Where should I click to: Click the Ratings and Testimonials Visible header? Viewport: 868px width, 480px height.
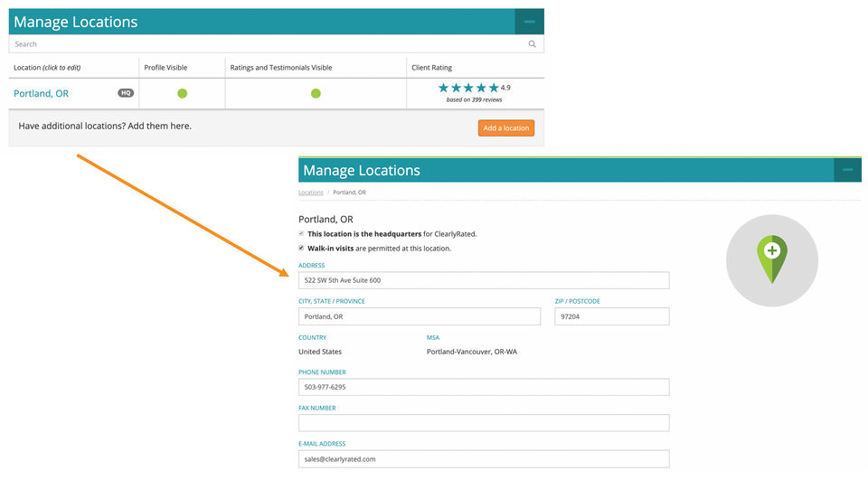(x=280, y=68)
